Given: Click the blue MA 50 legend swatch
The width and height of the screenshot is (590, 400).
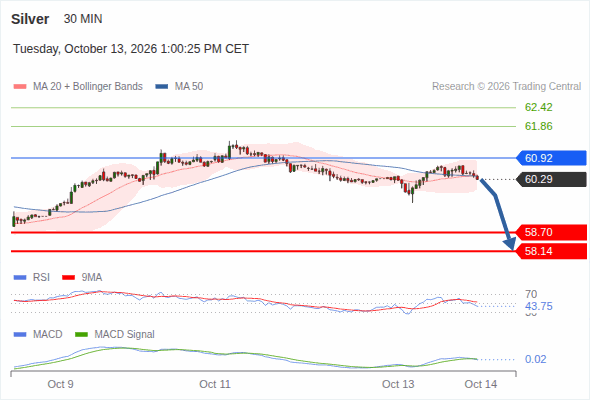Looking at the screenshot, I should [x=162, y=87].
